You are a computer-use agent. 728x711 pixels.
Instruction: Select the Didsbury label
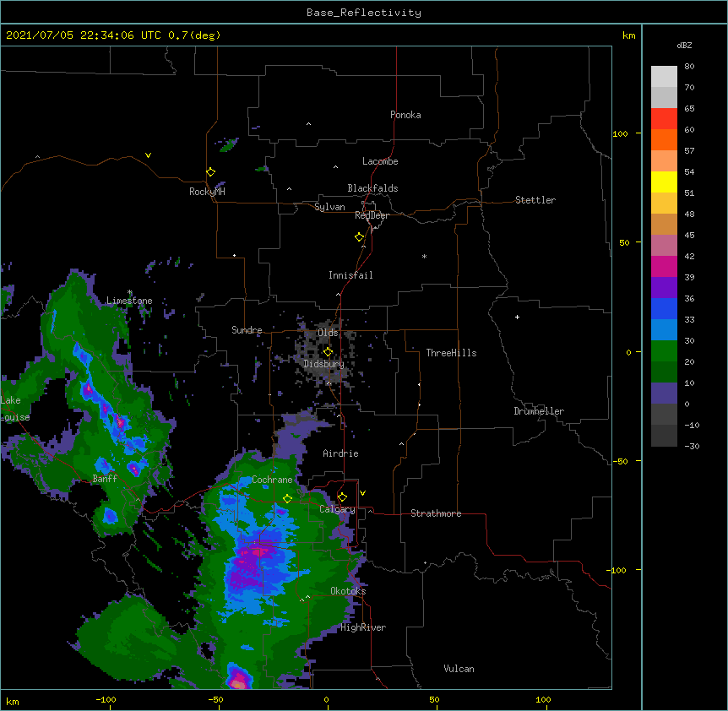click(x=323, y=364)
